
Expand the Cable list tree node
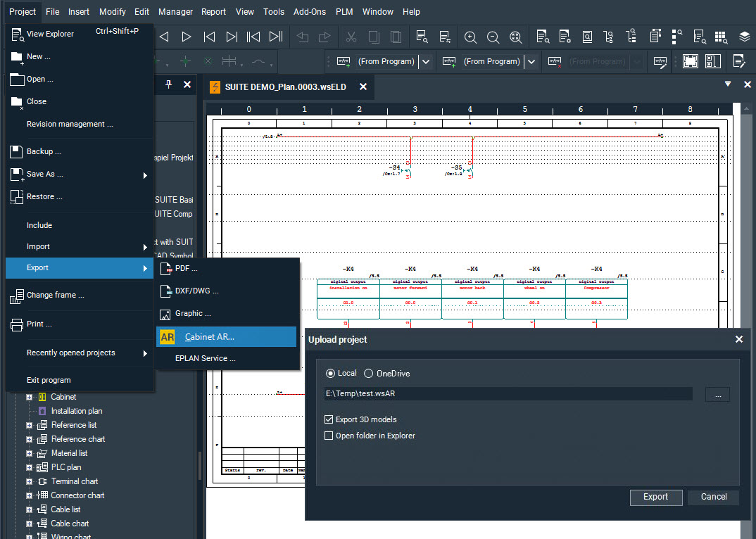(29, 509)
